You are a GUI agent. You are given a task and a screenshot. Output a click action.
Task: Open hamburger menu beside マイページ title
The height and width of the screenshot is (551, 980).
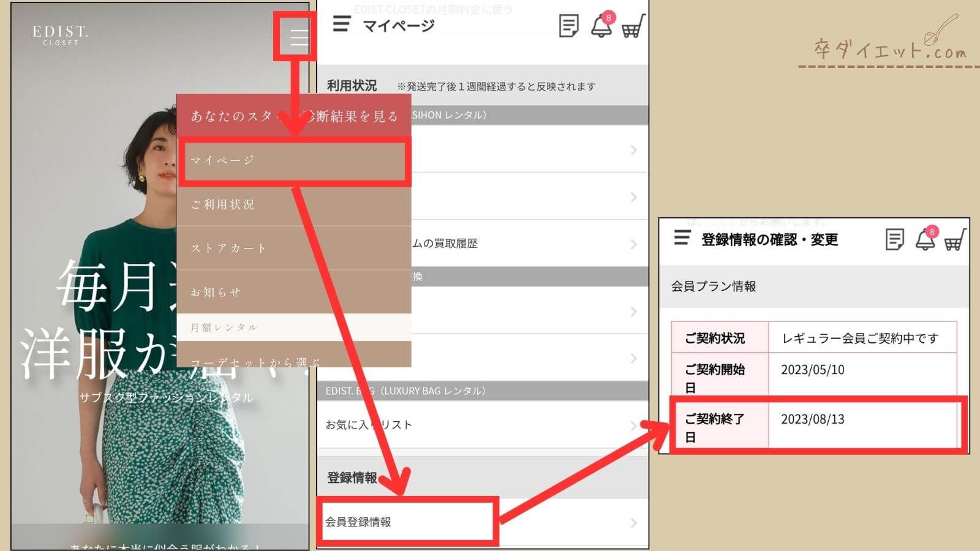(x=341, y=24)
